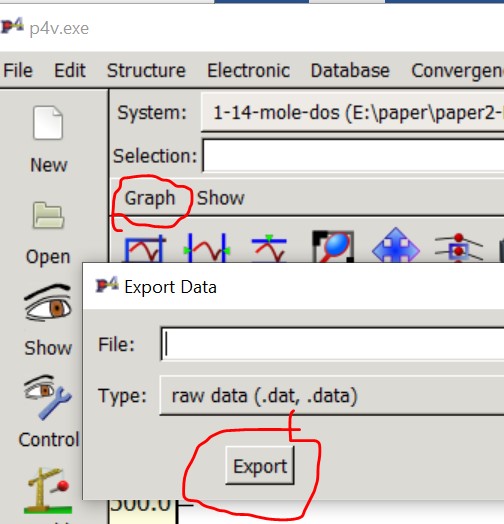Focus the File input field in Export Data

coord(332,344)
